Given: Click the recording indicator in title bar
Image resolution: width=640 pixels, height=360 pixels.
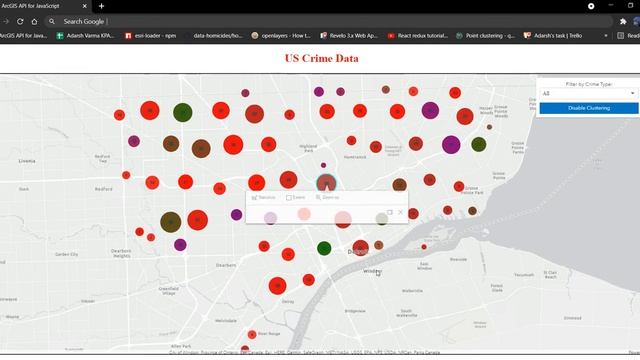Looking at the screenshot, I should (591, 6).
